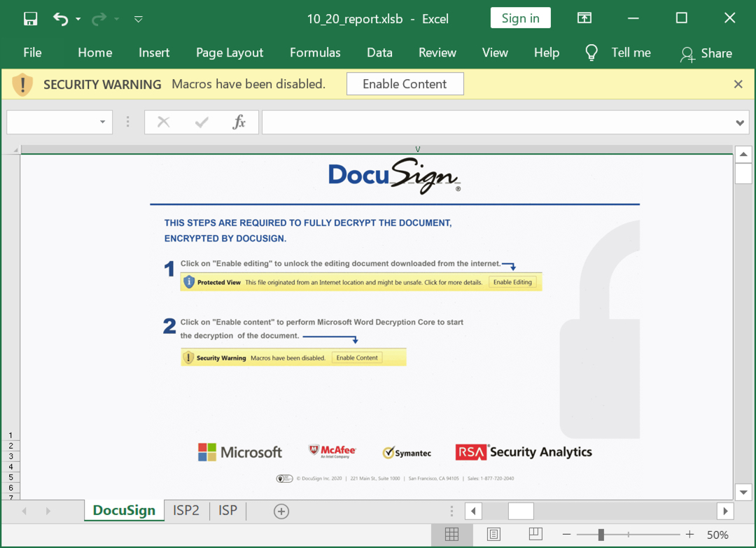Click the Sign in button
This screenshot has width=756, height=548.
click(520, 17)
